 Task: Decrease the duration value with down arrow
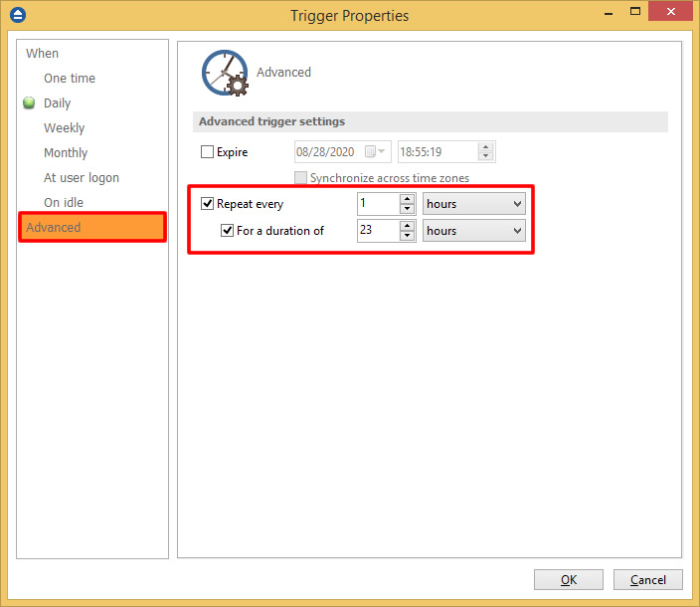coord(407,236)
